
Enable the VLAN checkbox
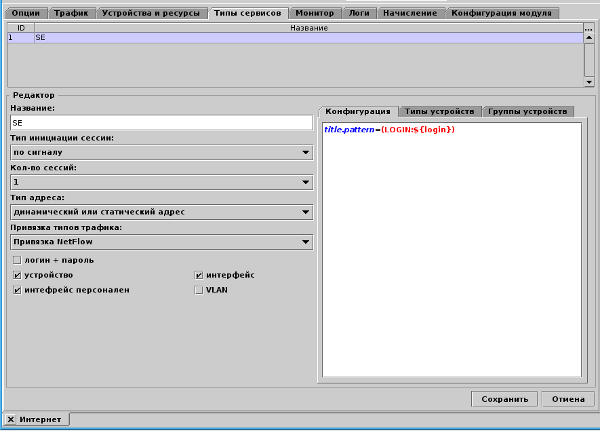tap(199, 289)
